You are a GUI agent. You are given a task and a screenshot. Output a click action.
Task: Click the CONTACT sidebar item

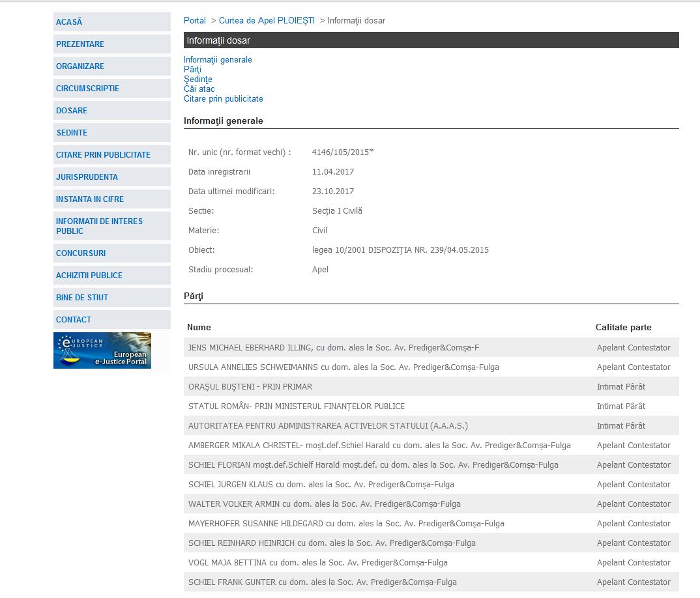click(74, 320)
